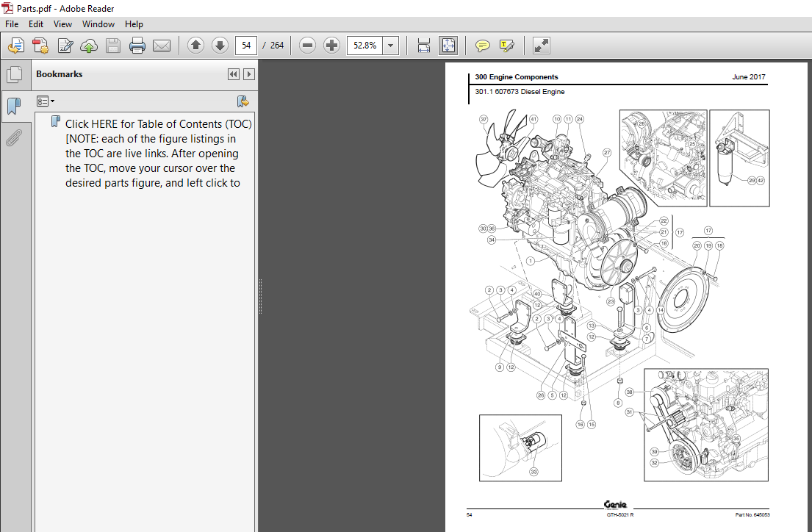Click the Sign document pen icon
This screenshot has height=532, width=812.
65,46
